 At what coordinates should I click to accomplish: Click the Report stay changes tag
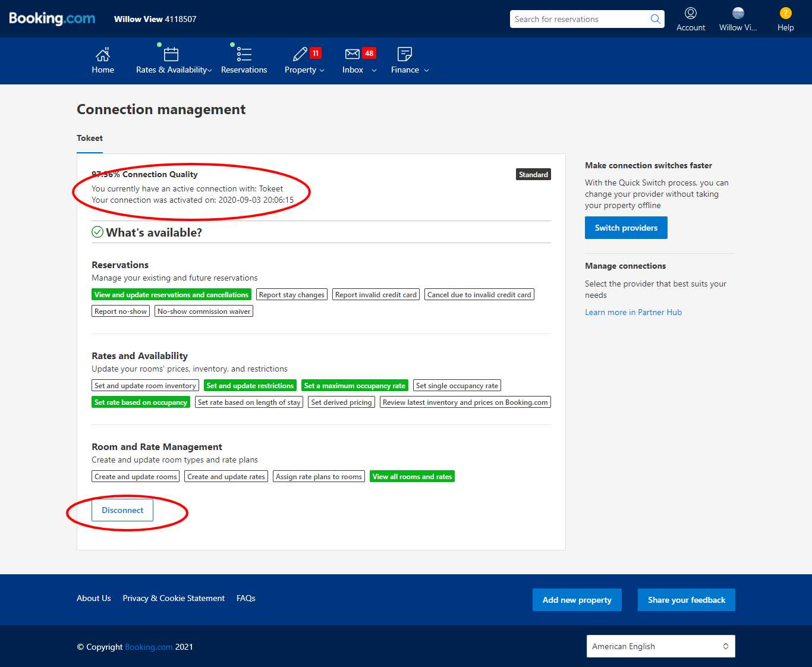[x=292, y=294]
